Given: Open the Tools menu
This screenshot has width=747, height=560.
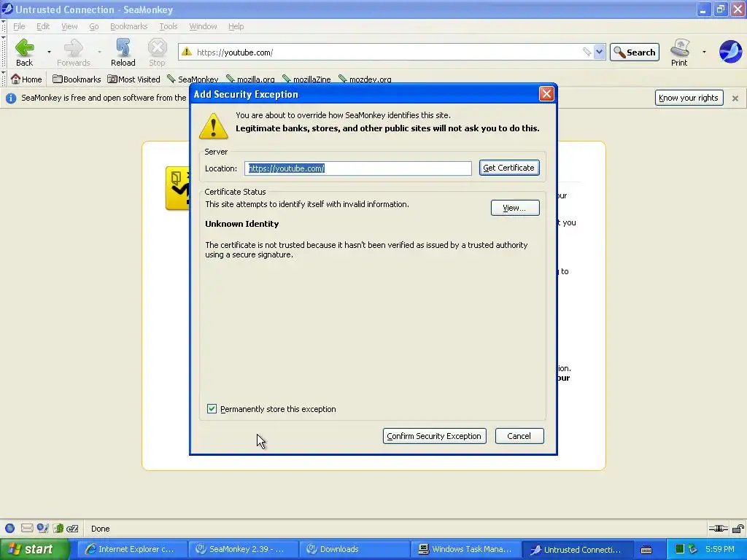Looking at the screenshot, I should [x=169, y=26].
